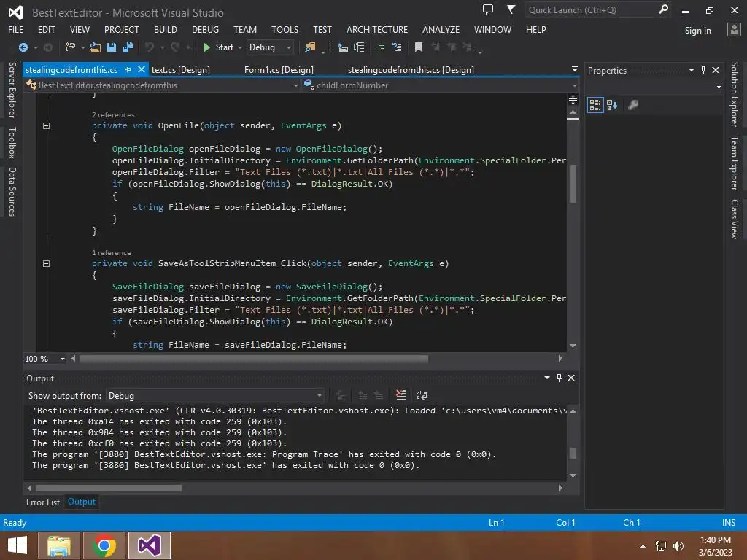
Task: Open the Server Explorer side tab
Action: [12, 90]
